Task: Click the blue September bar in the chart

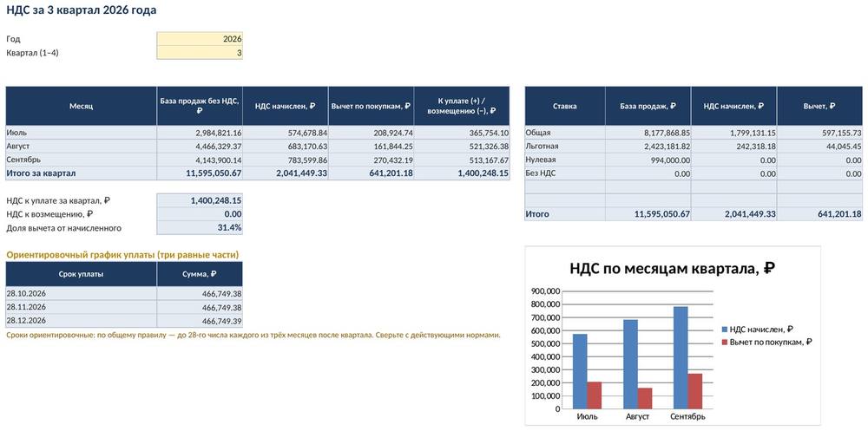Action: pos(681,357)
